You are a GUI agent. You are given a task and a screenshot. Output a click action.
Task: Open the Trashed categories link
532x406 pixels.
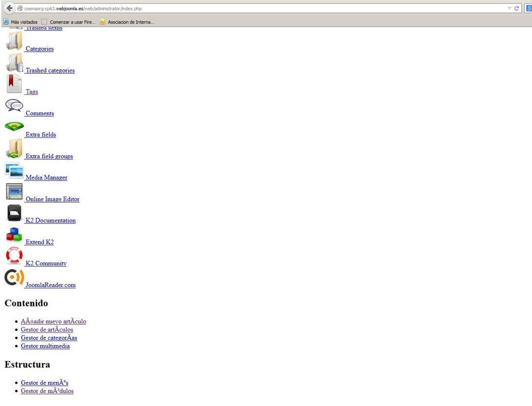pyautogui.click(x=50, y=70)
